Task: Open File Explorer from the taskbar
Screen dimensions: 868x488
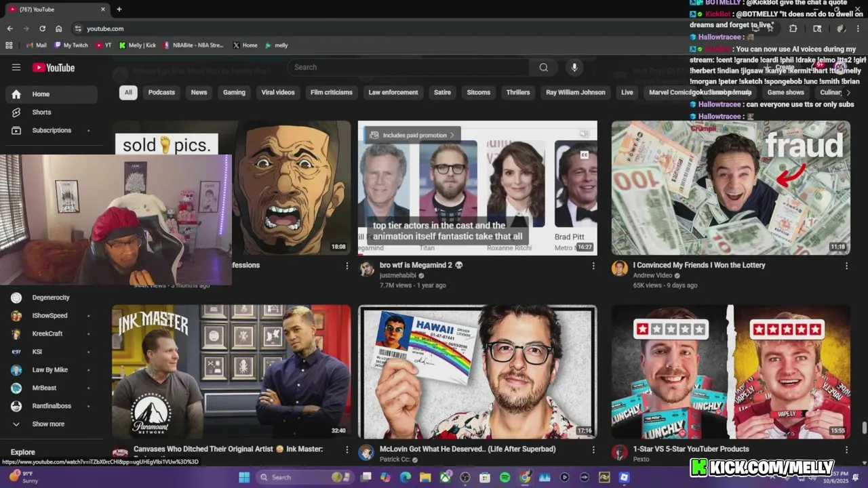Action: click(425, 477)
